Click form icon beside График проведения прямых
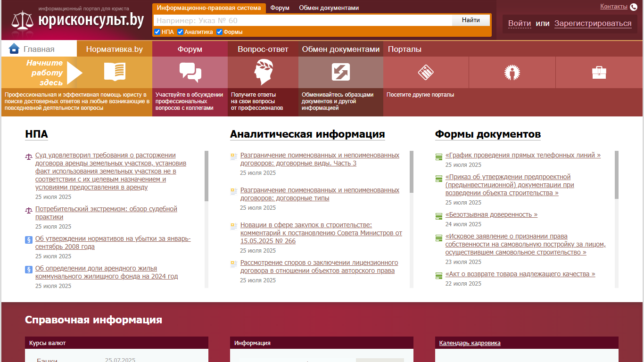Image resolution: width=644 pixels, height=362 pixels. pos(439,156)
